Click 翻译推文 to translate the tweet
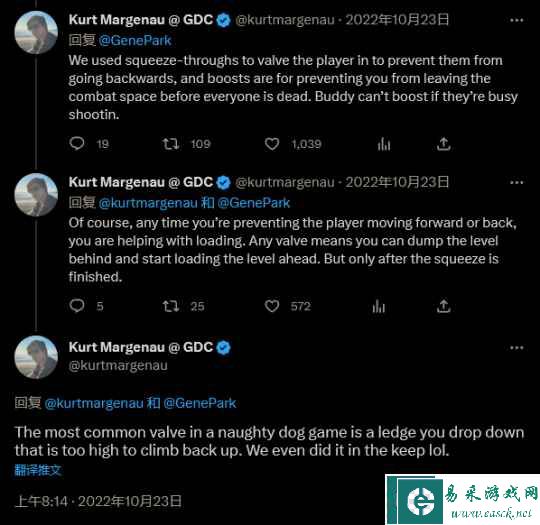Image resolution: width=540 pixels, height=525 pixels. click(38, 470)
